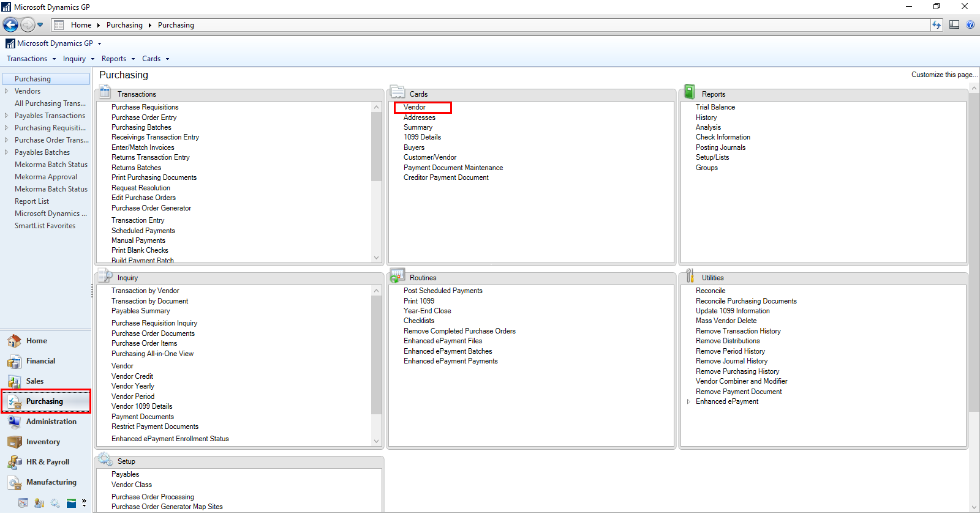The height and width of the screenshot is (514, 980).
Task: Open the Administration module
Action: [51, 422]
